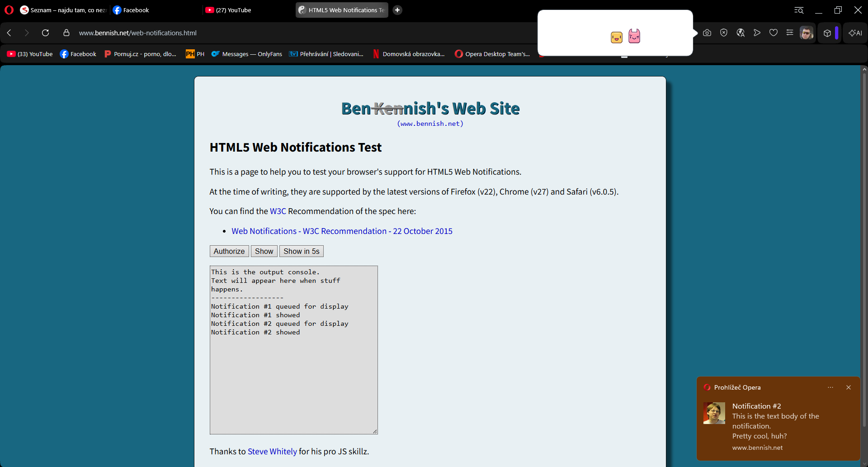The height and width of the screenshot is (467, 868).
Task: Click the Opera logo menu button
Action: point(9,10)
